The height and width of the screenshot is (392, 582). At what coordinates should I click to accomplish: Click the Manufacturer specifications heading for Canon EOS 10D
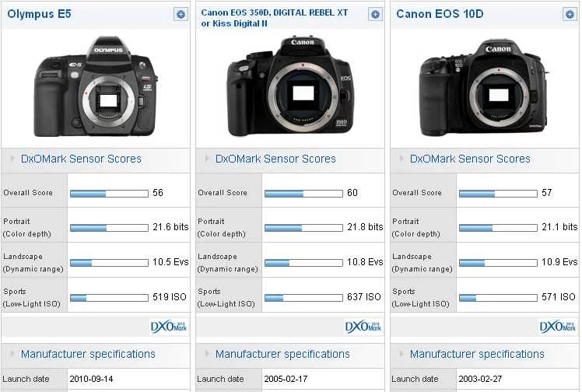[477, 354]
